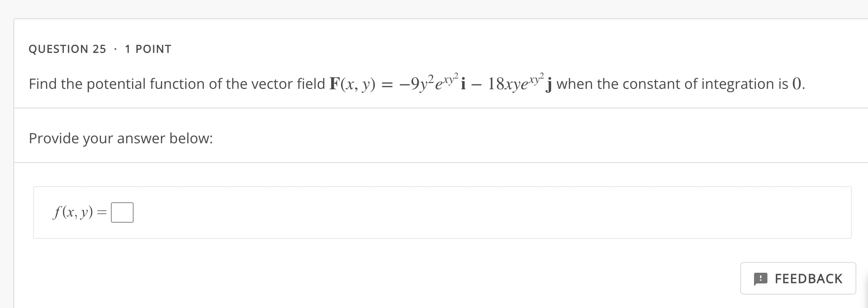Viewport: 868px width, 308px height.
Task: Click inside the answer panel area
Action: pos(402,213)
